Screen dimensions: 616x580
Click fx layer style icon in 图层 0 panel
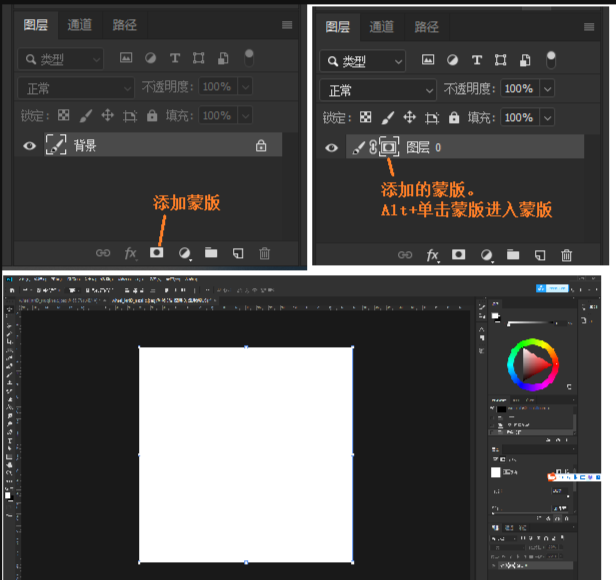pos(433,255)
